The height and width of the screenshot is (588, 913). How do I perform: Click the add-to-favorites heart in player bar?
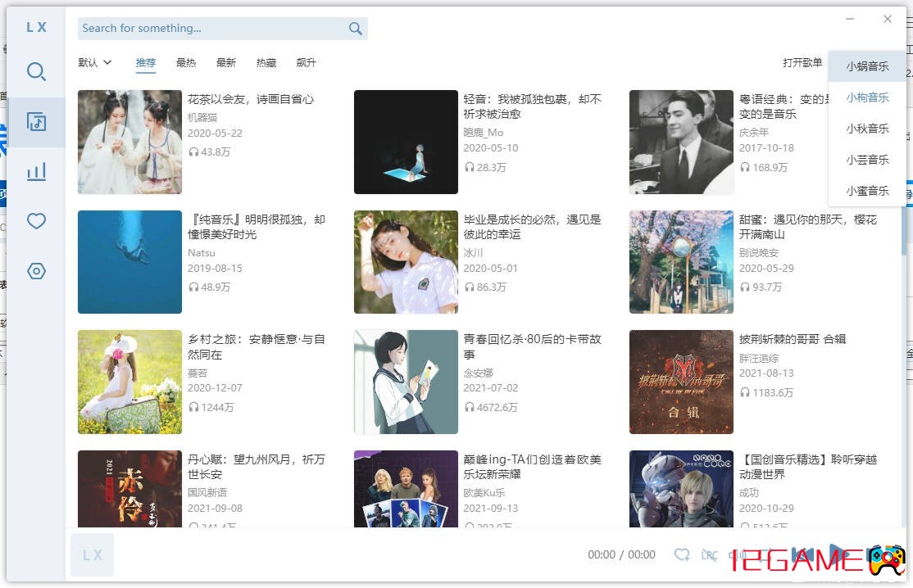coord(682,554)
